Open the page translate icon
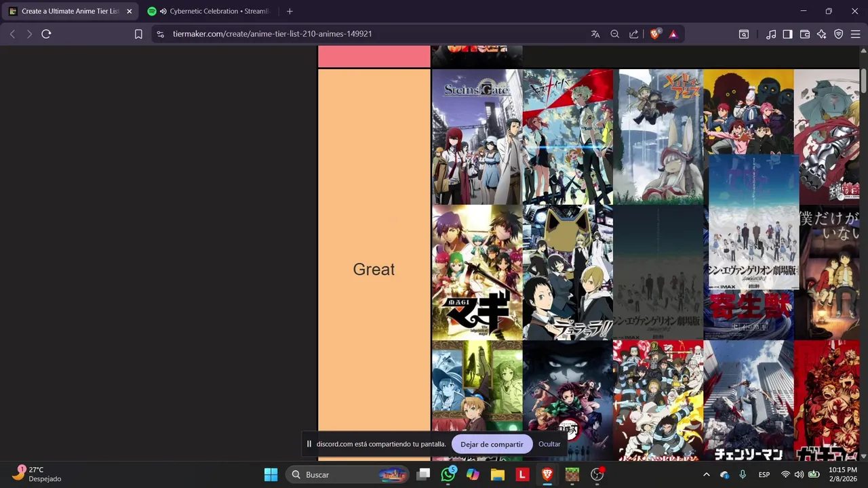Screen dimensions: 868x488 click(595, 34)
